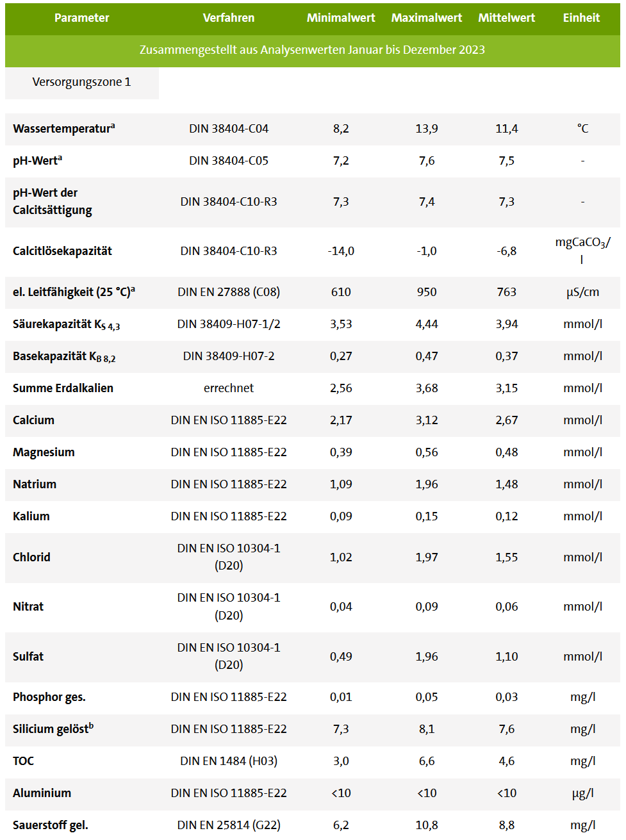Click the DIN EN 1484 (H03) cell
Image resolution: width=626 pixels, height=840 pixels.
pyautogui.click(x=229, y=761)
